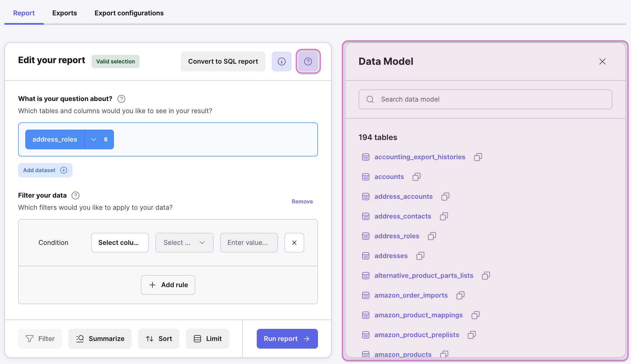
Task: Open help tooltip for What is your question about
Action: coord(121,99)
